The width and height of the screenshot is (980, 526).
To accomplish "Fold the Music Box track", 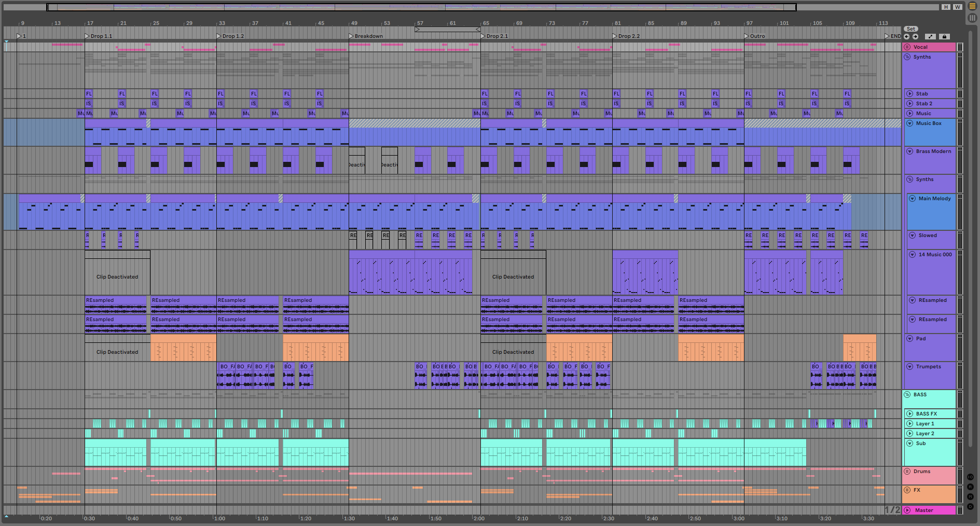I will pyautogui.click(x=909, y=123).
